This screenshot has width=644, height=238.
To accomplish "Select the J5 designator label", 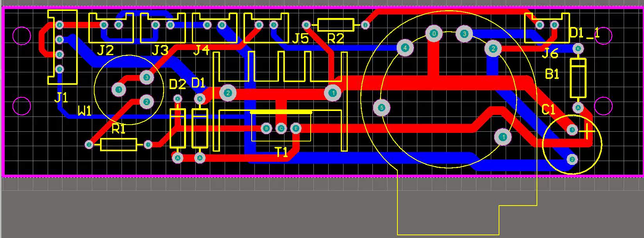I will click(300, 38).
